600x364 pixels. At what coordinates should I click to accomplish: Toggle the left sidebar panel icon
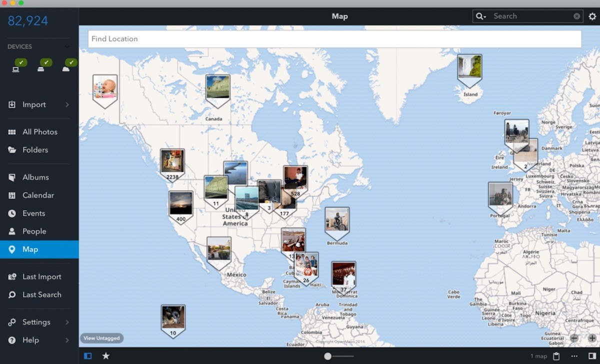click(x=88, y=356)
